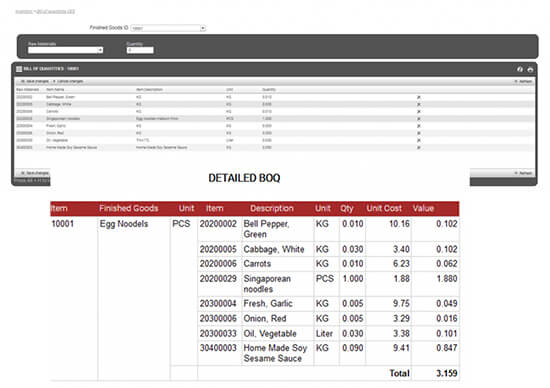Viewport: 550px width, 388px height.
Task: Click the Value column header
Action: point(423,208)
